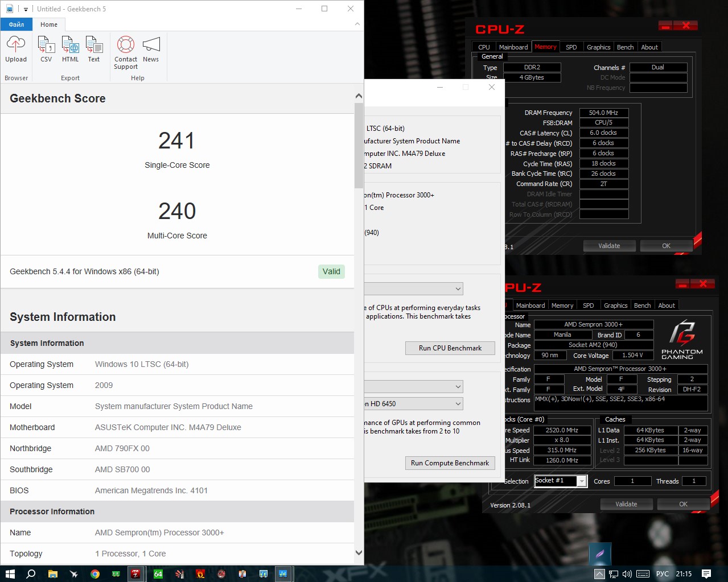
Task: Click the DRAM Frequency value 504.0 MHz
Action: click(x=604, y=113)
